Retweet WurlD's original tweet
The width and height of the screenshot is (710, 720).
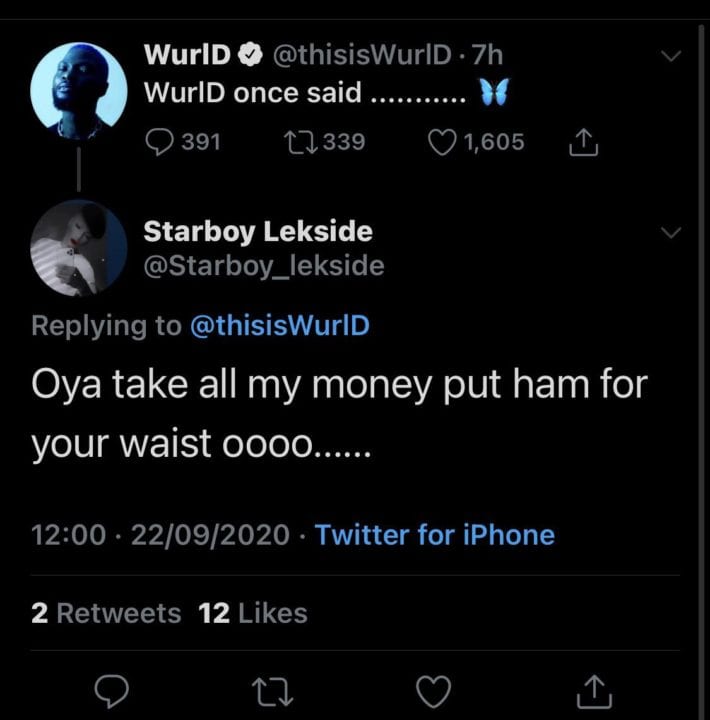[303, 142]
